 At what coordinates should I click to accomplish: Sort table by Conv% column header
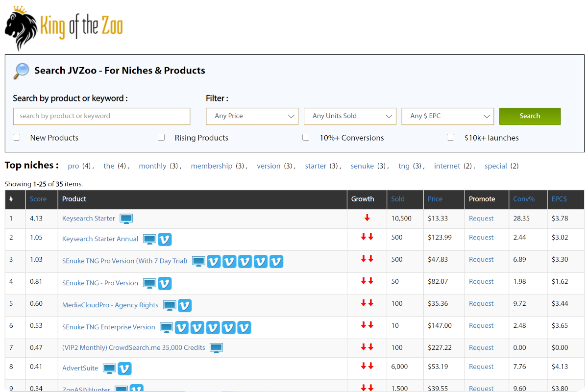(523, 199)
